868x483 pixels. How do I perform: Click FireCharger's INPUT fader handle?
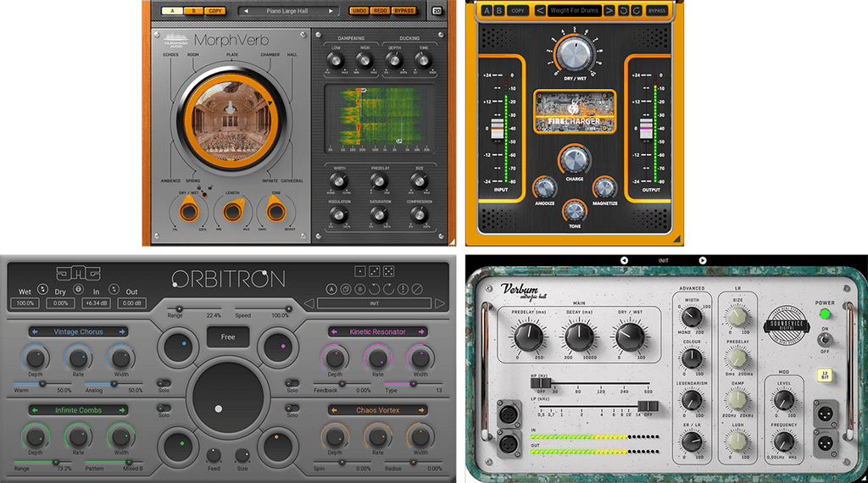click(x=498, y=129)
